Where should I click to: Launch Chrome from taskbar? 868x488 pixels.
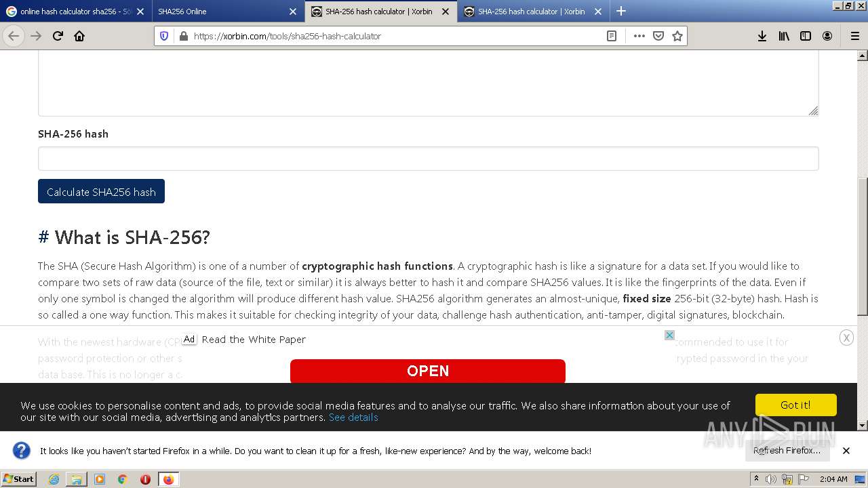click(122, 479)
